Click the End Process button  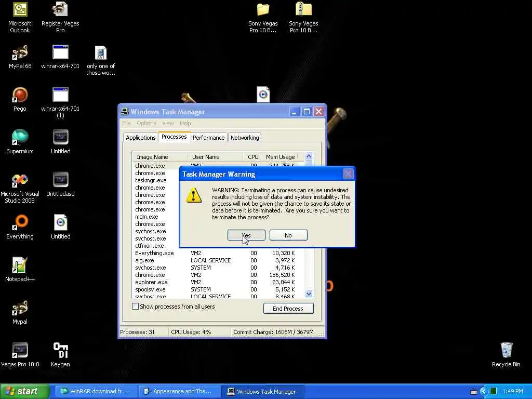coord(288,309)
